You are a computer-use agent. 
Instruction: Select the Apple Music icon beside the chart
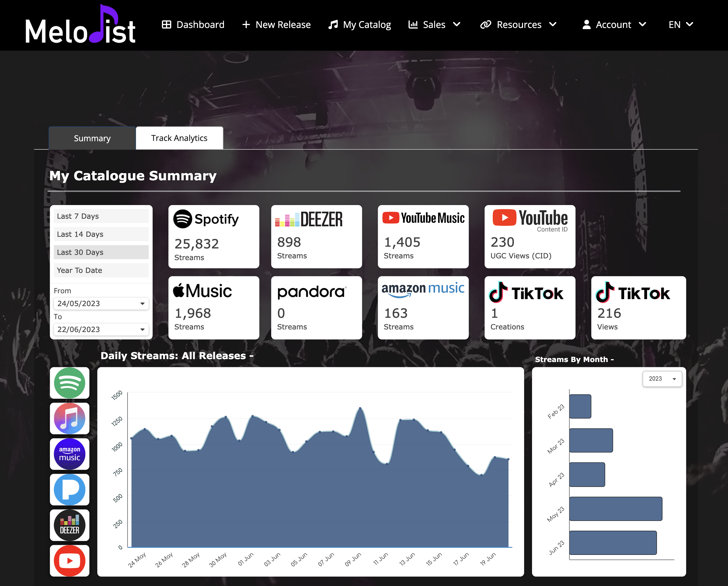(70, 418)
